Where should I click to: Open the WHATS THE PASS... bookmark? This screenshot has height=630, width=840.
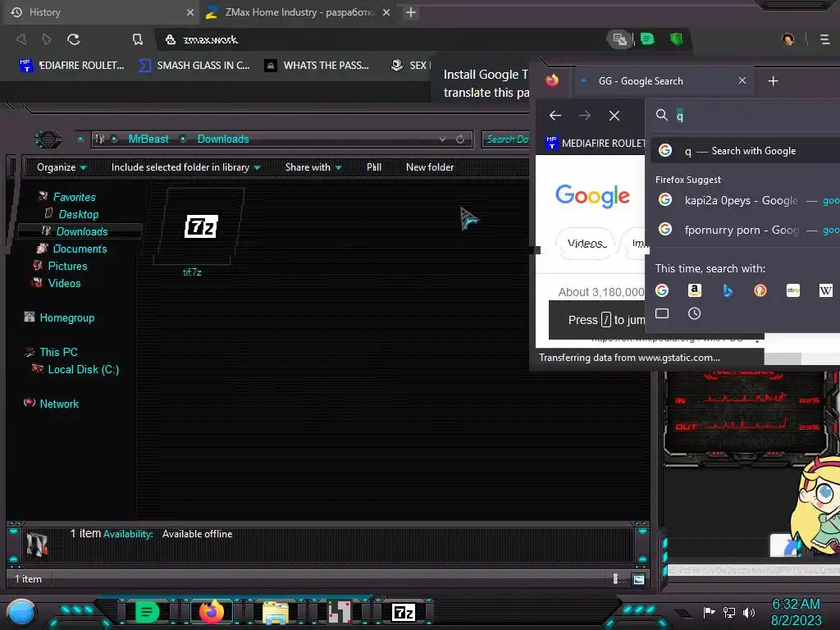pos(317,66)
